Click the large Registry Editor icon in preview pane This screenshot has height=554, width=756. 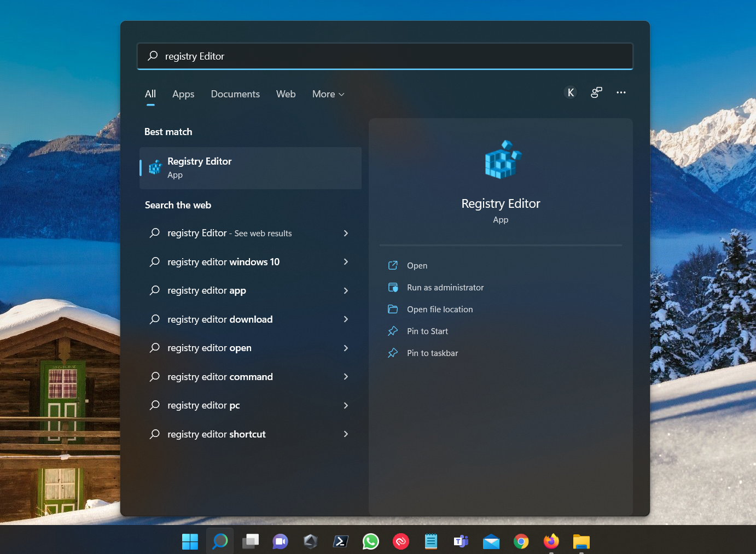(x=503, y=160)
